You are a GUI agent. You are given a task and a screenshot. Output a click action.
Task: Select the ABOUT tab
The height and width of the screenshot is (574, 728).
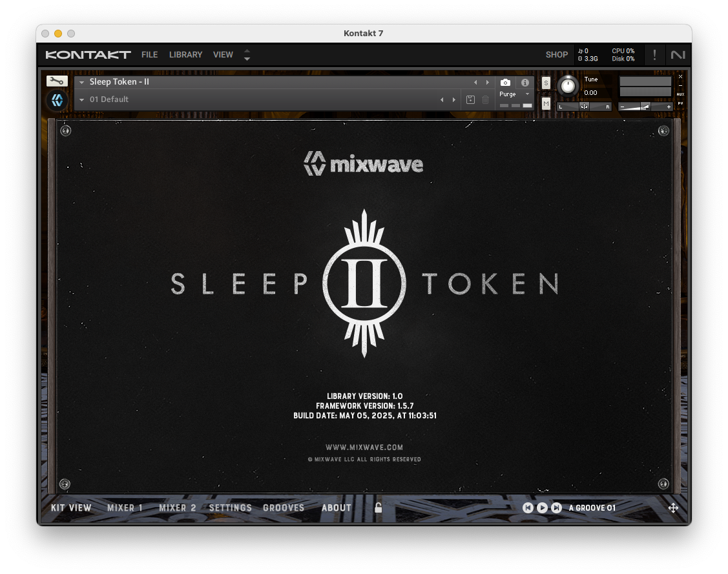[x=337, y=507]
